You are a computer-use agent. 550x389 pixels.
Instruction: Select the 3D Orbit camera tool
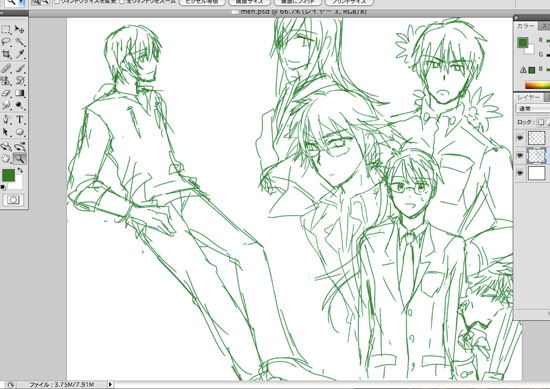(20, 146)
